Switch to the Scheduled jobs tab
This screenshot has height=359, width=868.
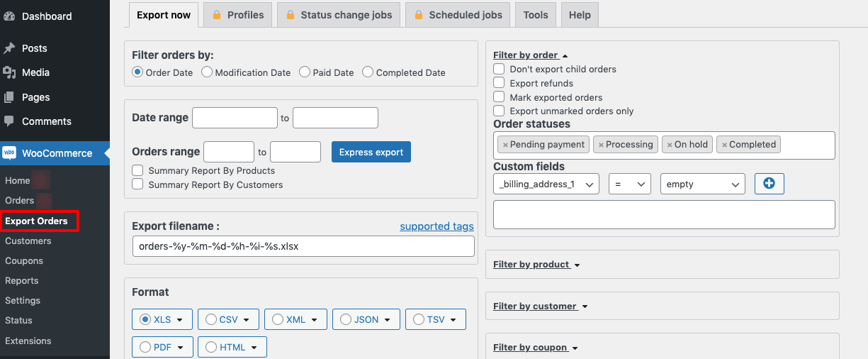(458, 15)
